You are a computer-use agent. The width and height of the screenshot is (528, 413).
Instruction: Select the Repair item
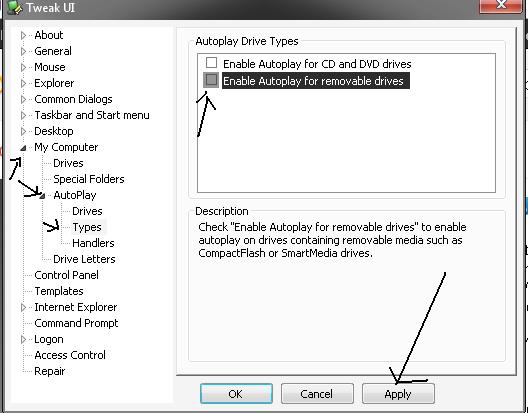tap(50, 371)
